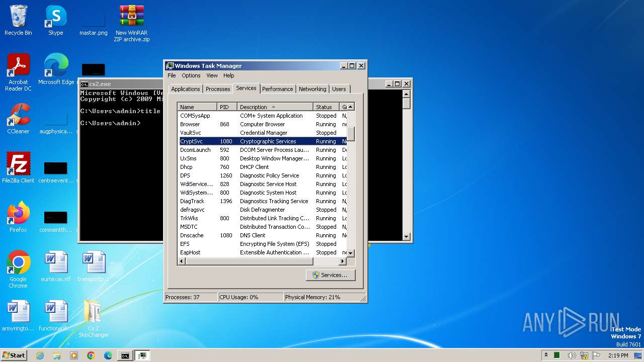Select eurtexas.rtf document icon

[x=56, y=266]
